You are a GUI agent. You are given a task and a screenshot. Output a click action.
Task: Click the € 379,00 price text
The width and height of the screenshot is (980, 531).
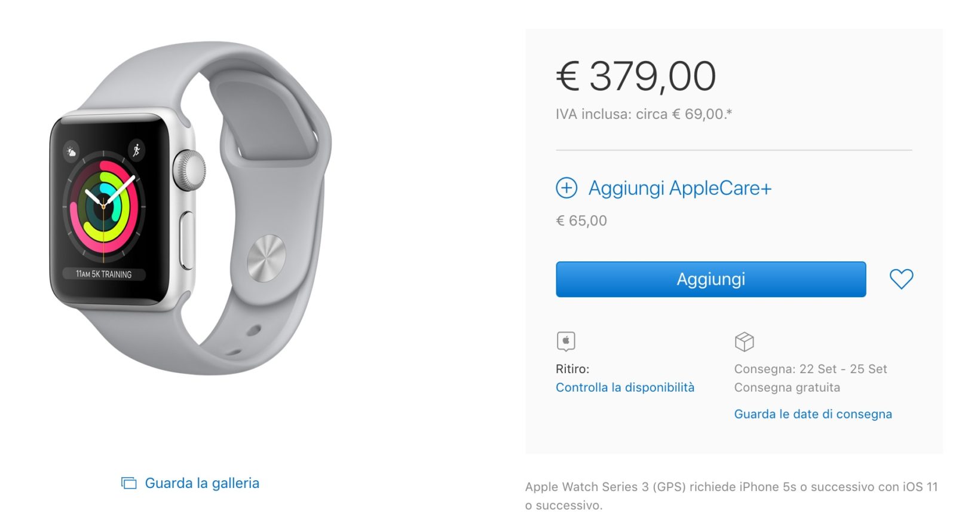[636, 77]
